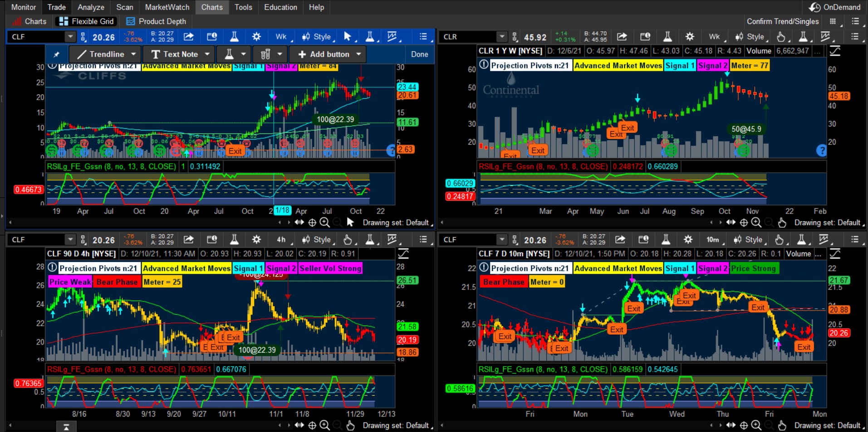Click the zoom magnifier below CLF 10m chart
This screenshot has height=432, width=868.
point(756,425)
